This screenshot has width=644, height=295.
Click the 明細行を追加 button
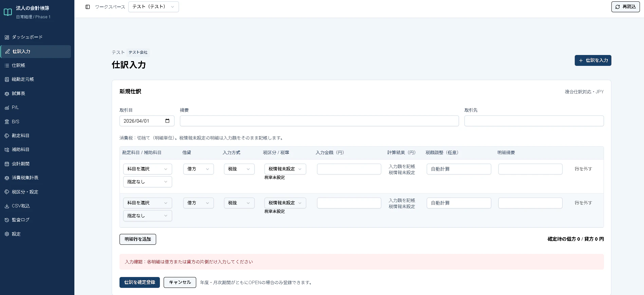click(x=138, y=239)
